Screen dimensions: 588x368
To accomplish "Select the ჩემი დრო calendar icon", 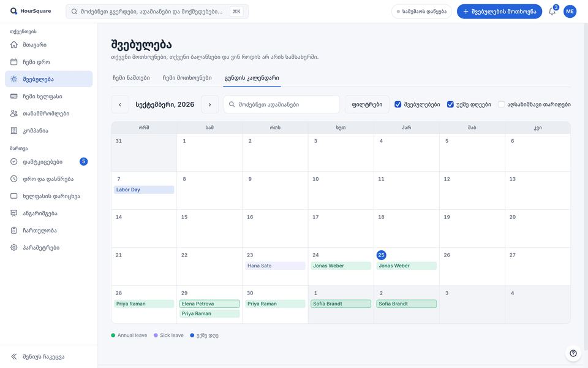I will (x=14, y=62).
